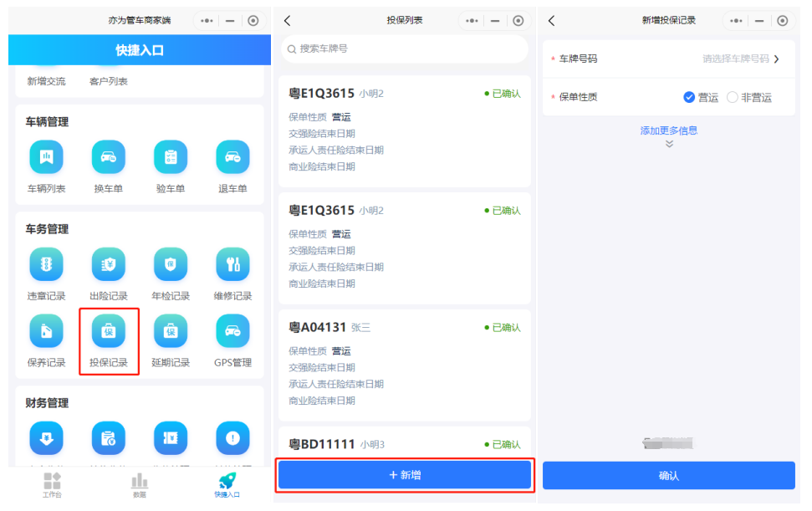Select the 非营运 radio option

[x=733, y=97]
